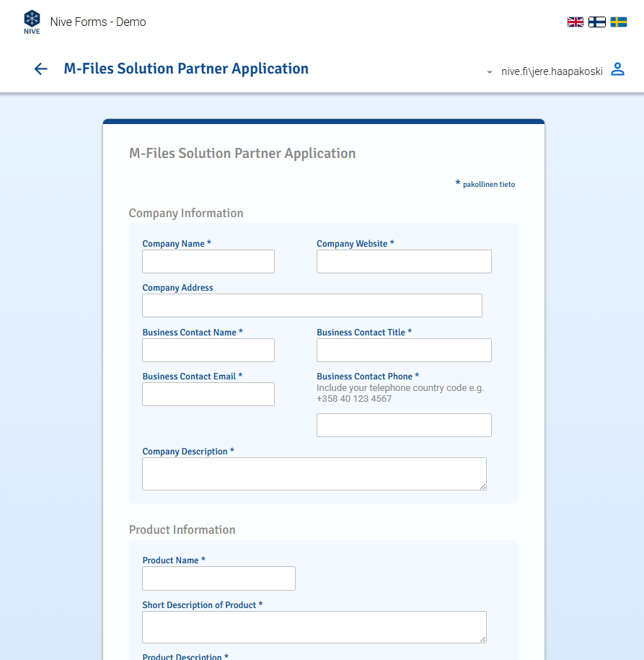This screenshot has height=660, width=644.
Task: Focus the Business Contact Title field
Action: [x=404, y=351]
